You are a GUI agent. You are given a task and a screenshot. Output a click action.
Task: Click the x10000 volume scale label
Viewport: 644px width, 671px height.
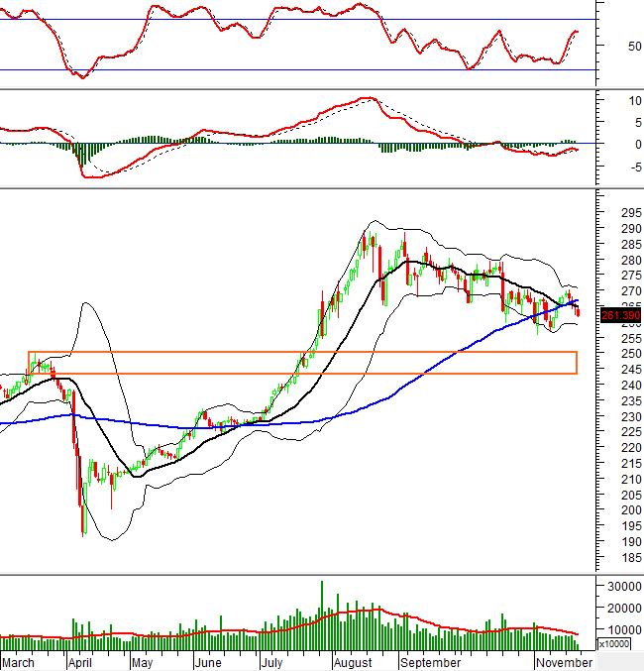coord(613,643)
